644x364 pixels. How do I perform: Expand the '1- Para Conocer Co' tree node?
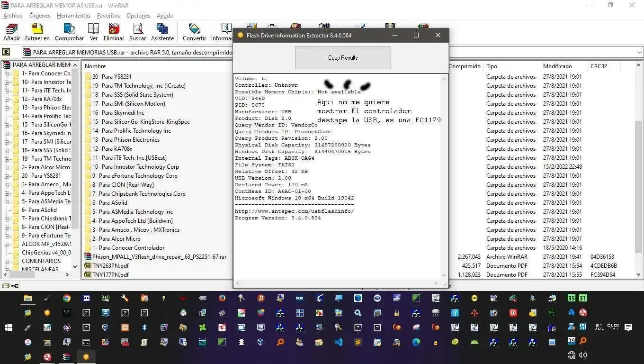[7, 73]
